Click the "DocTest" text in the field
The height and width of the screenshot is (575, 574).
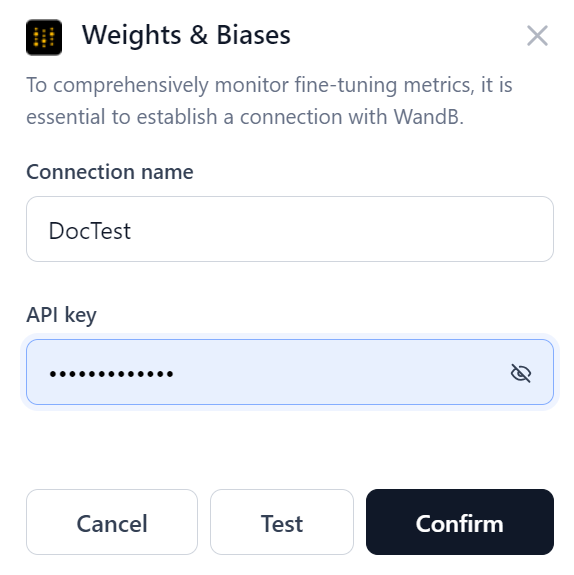pyautogui.click(x=90, y=231)
